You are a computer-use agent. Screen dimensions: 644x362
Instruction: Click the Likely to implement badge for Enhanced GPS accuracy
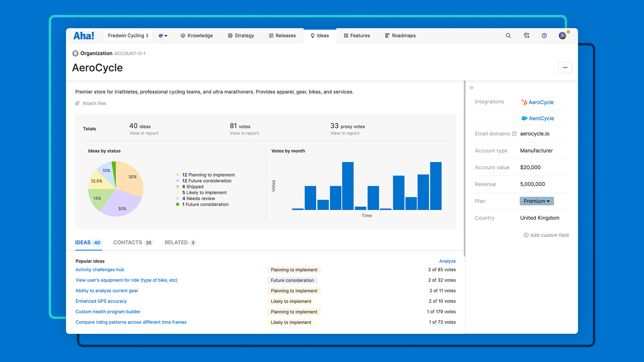pyautogui.click(x=291, y=301)
